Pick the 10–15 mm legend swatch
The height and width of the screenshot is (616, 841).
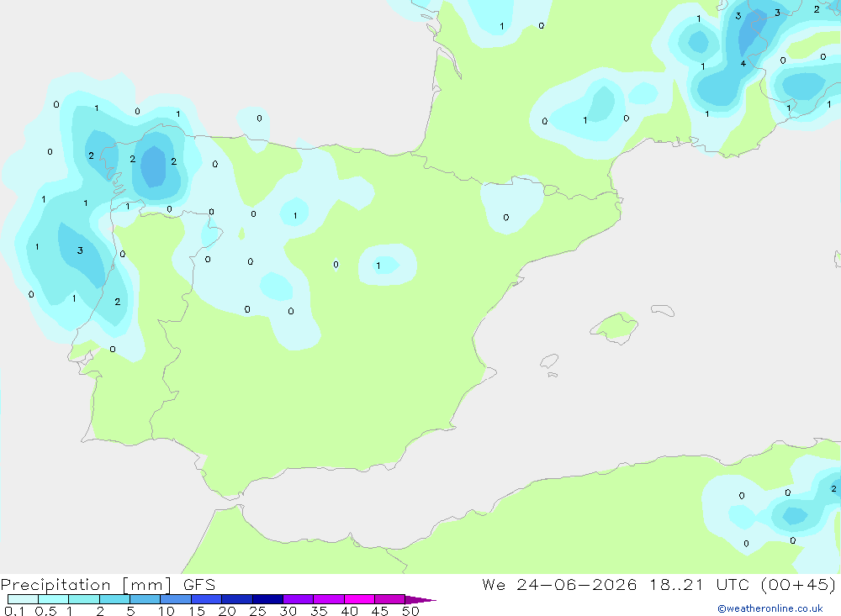point(176,599)
